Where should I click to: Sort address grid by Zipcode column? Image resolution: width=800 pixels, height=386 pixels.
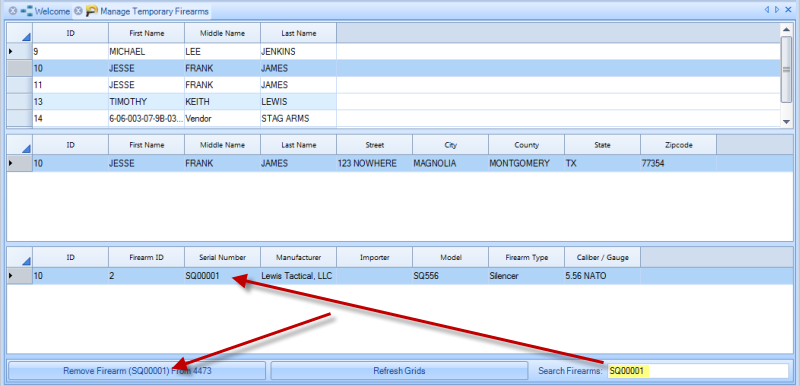679,145
